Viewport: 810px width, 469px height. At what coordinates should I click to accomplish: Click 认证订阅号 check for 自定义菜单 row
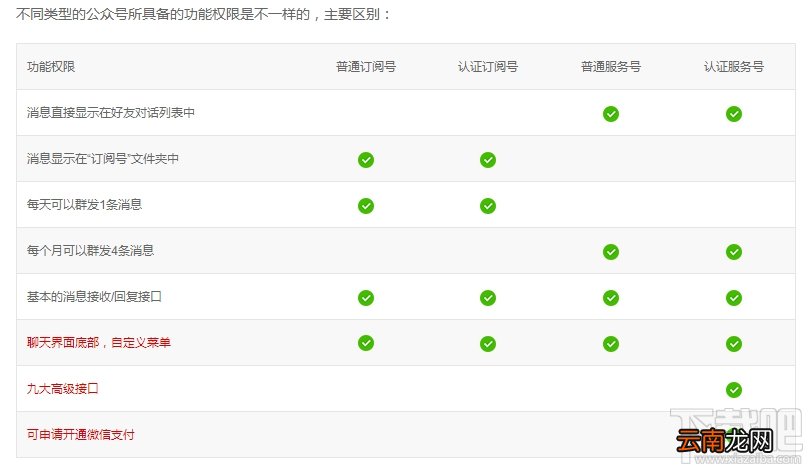pyautogui.click(x=488, y=343)
